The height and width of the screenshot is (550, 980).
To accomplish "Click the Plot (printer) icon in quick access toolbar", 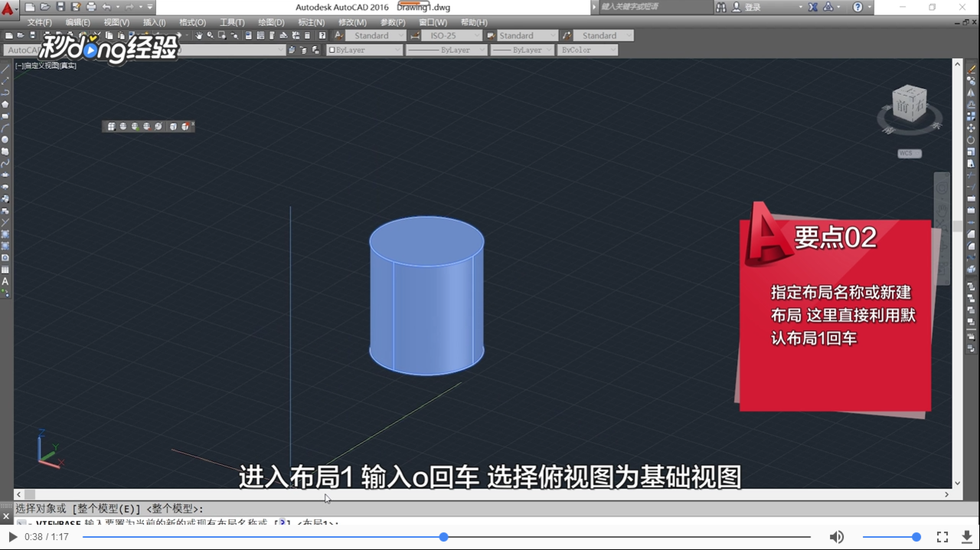I will point(91,7).
